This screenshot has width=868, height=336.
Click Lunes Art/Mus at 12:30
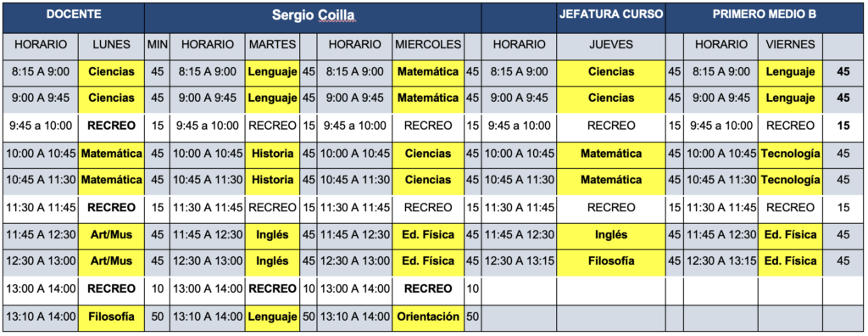[x=111, y=261]
